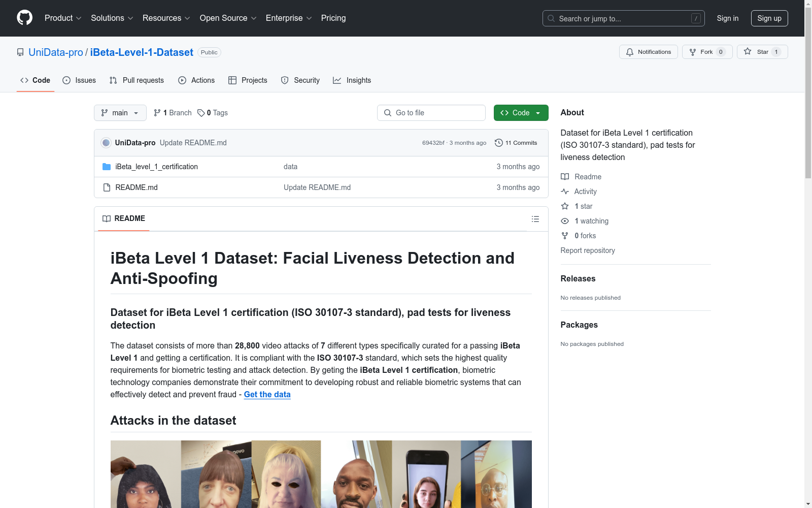812x508 pixels.
Task: Click the Report repository link
Action: pos(588,250)
